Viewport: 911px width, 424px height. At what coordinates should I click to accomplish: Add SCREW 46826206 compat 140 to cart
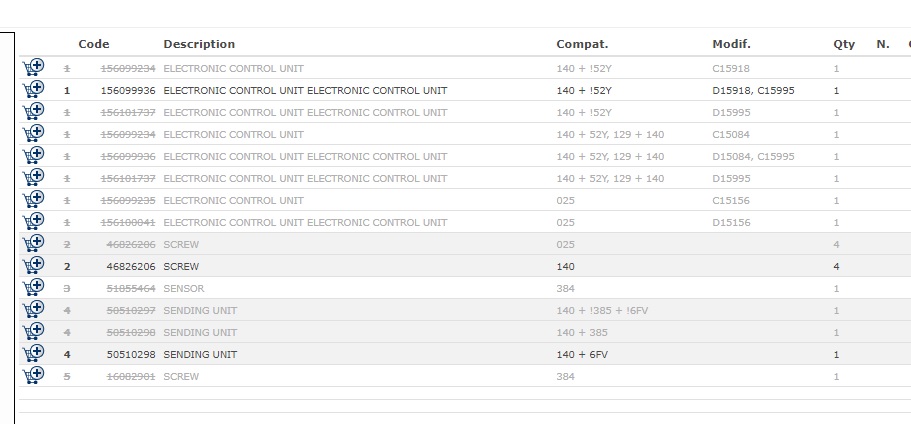(33, 266)
